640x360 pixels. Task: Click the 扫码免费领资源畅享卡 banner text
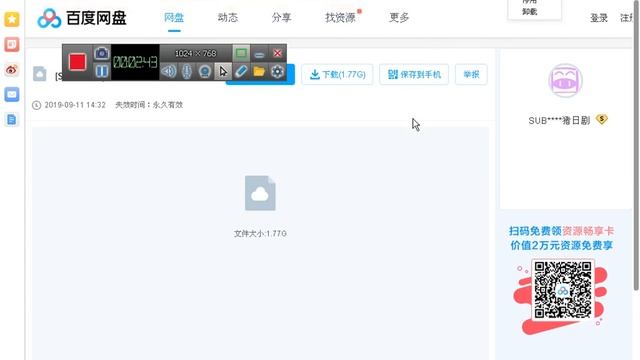coord(562,231)
